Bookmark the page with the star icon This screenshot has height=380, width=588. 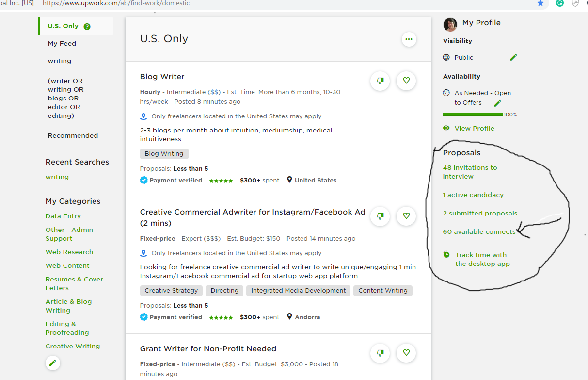click(540, 3)
